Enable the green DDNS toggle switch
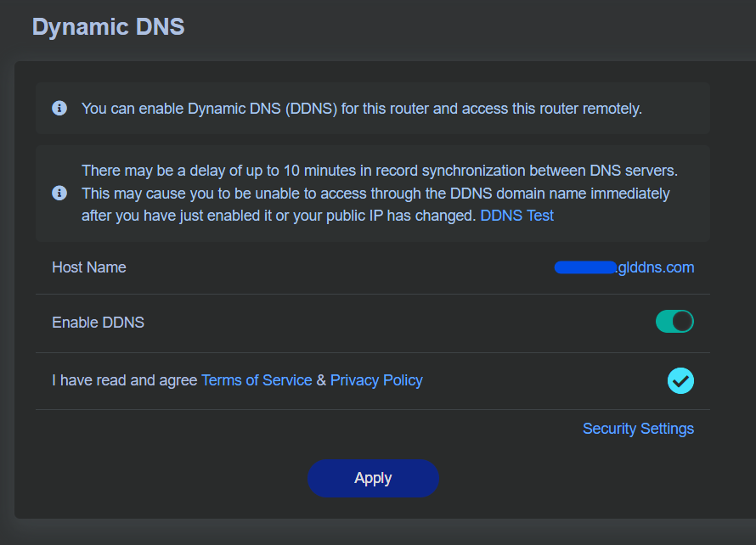The image size is (756, 545). [674, 322]
